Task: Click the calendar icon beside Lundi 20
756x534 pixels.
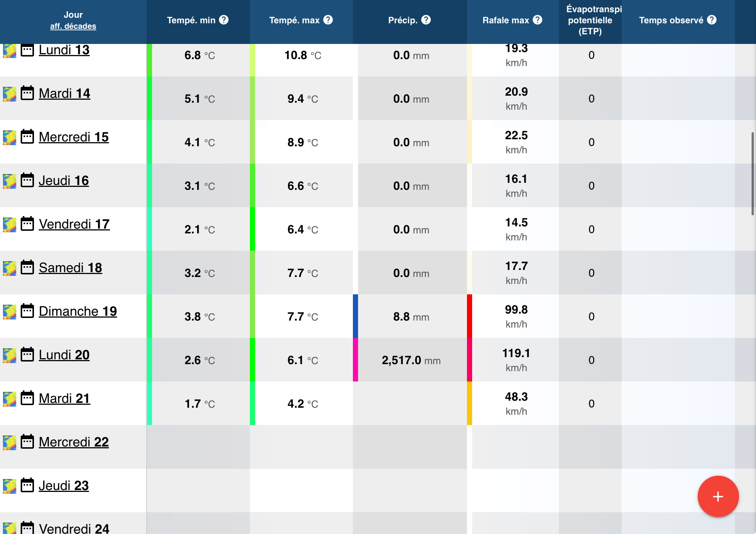Action: pyautogui.click(x=27, y=355)
